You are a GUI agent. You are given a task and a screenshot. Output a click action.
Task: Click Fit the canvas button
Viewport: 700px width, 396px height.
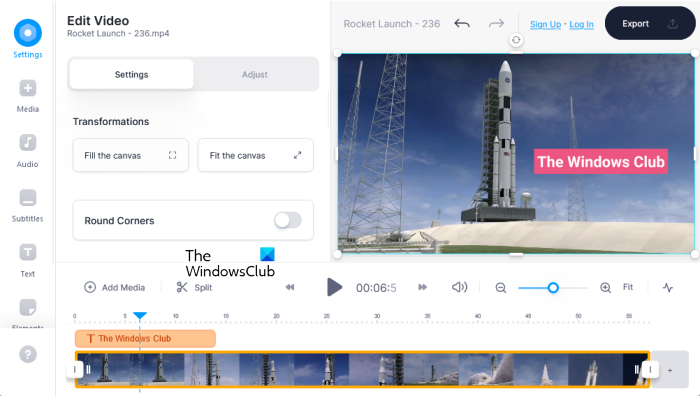coord(255,155)
